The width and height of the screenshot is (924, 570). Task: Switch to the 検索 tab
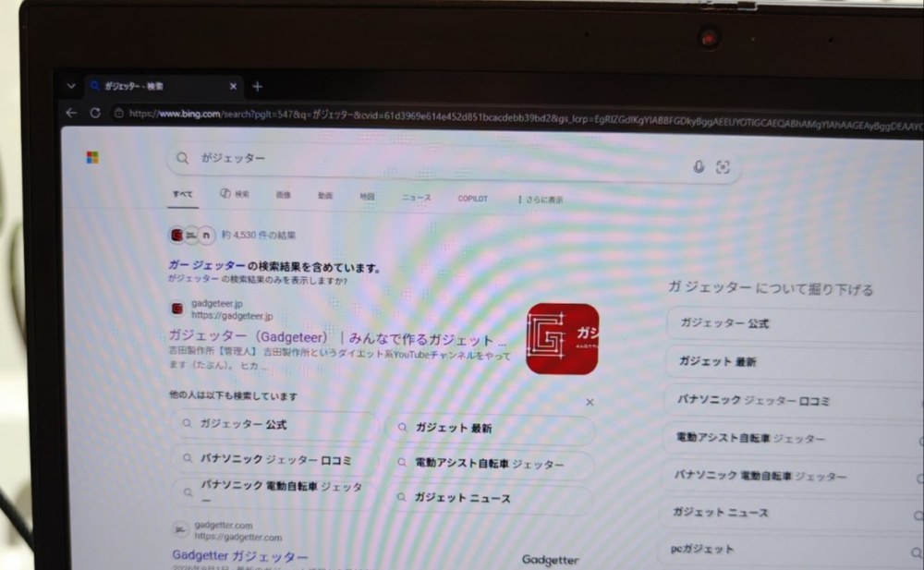[x=235, y=194]
